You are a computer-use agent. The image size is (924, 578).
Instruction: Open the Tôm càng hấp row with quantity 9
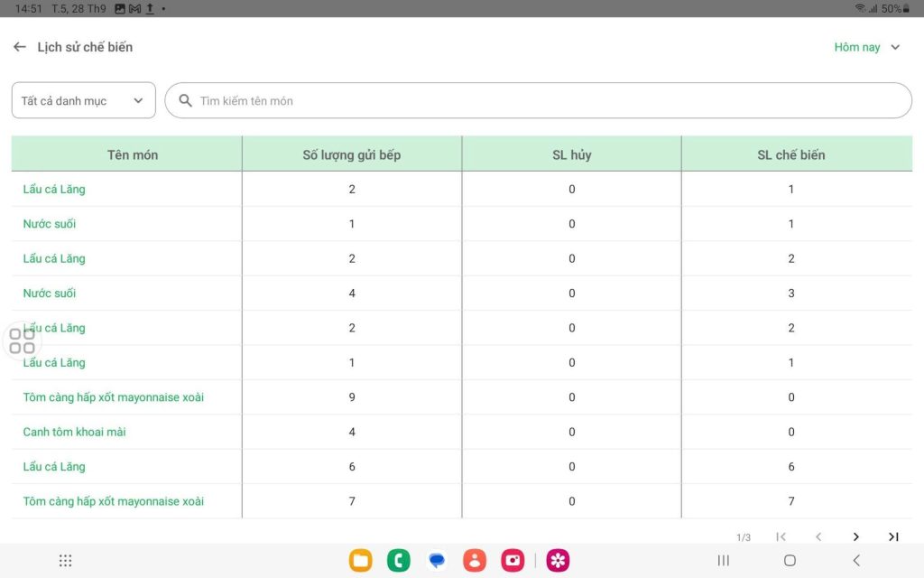[x=113, y=397]
